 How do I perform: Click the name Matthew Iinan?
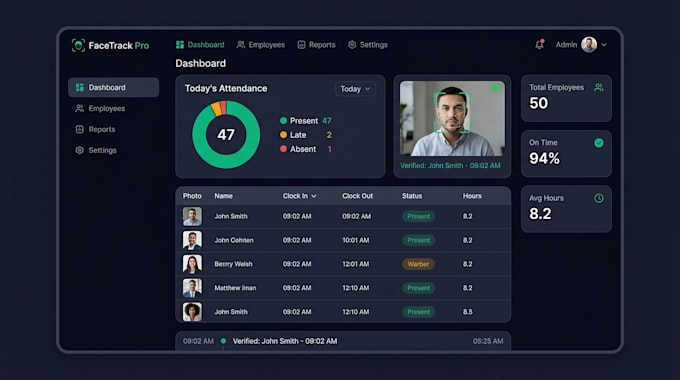235,288
